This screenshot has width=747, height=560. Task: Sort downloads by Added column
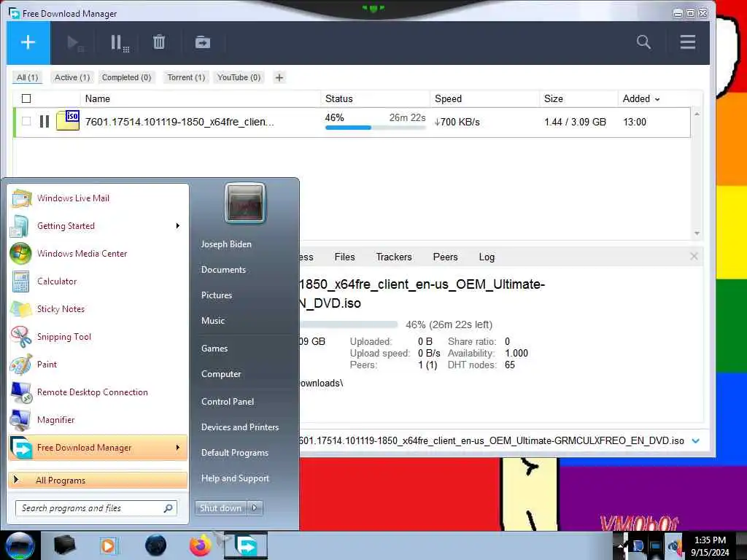640,98
